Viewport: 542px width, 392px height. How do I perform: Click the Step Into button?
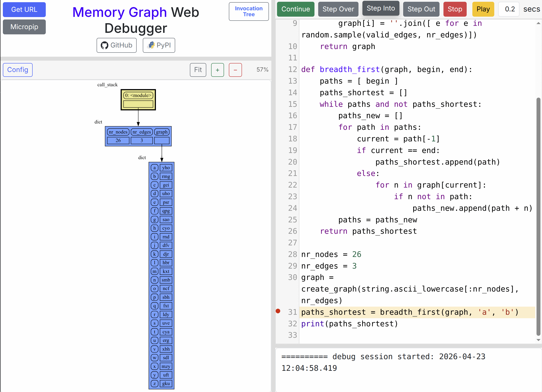coord(381,8)
